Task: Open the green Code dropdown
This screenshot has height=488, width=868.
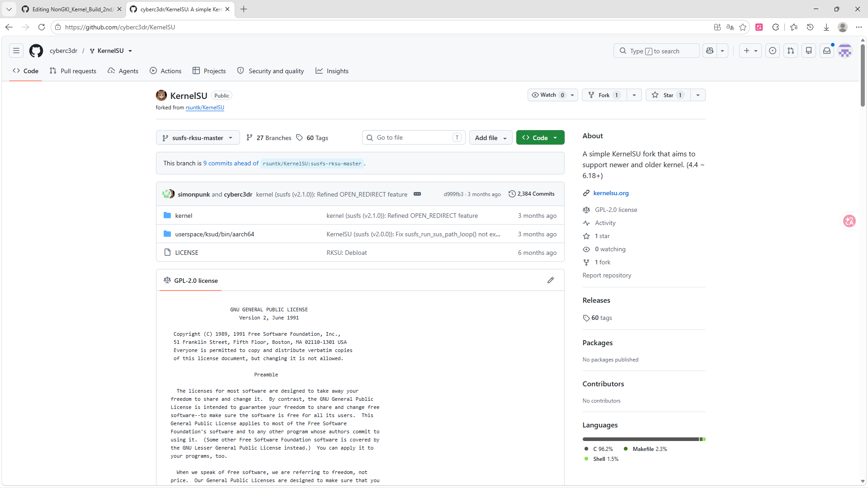Action: coord(540,138)
